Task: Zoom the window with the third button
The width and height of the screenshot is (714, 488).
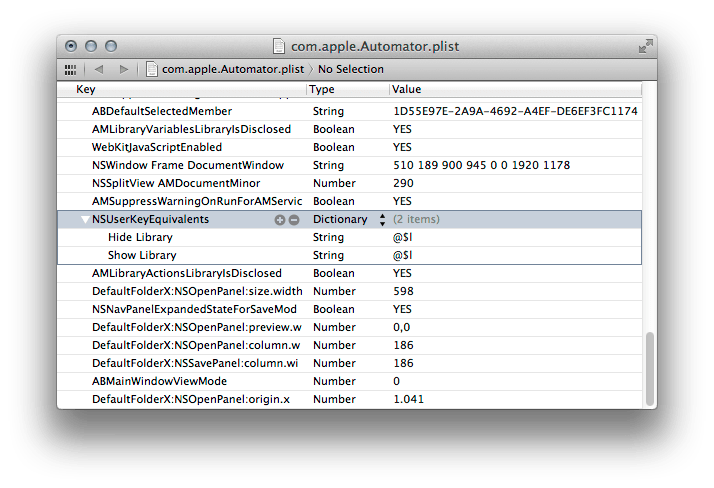Action: (x=111, y=46)
